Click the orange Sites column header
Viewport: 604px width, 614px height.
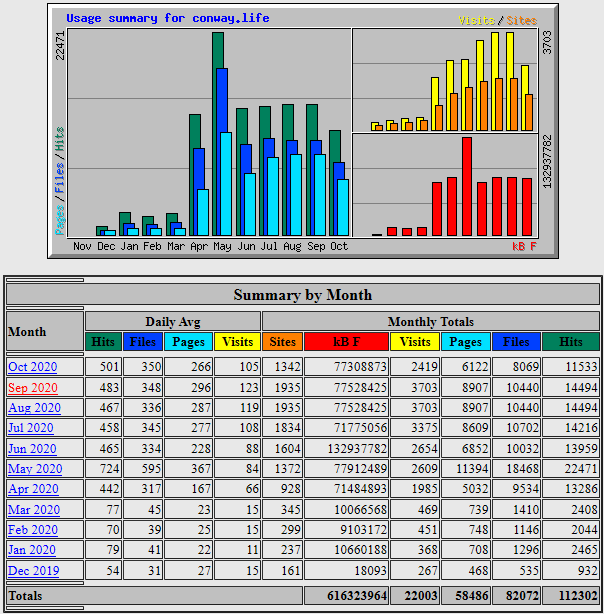(282, 341)
